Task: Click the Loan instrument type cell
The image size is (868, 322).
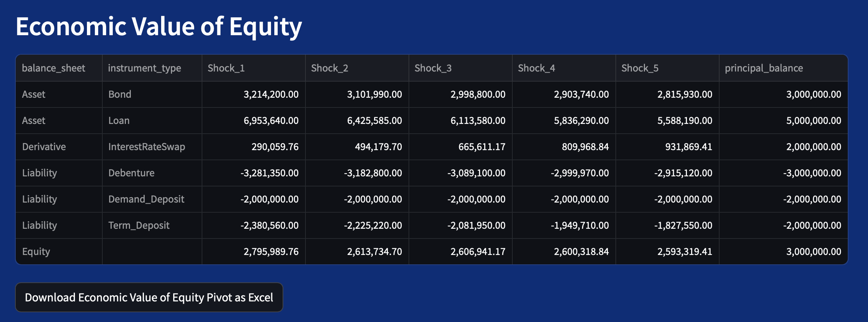Action: click(119, 121)
